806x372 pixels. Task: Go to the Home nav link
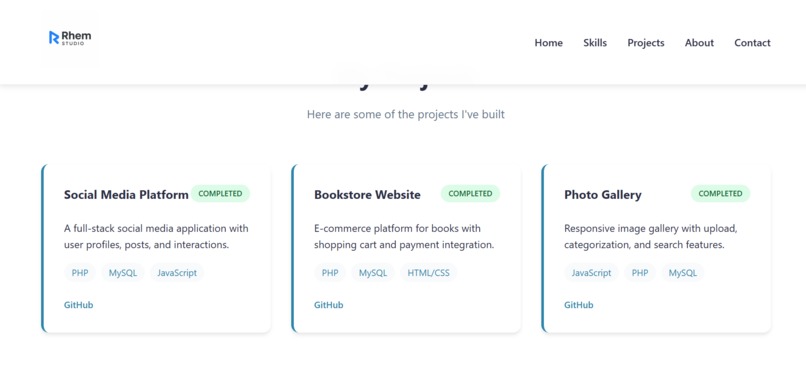548,43
